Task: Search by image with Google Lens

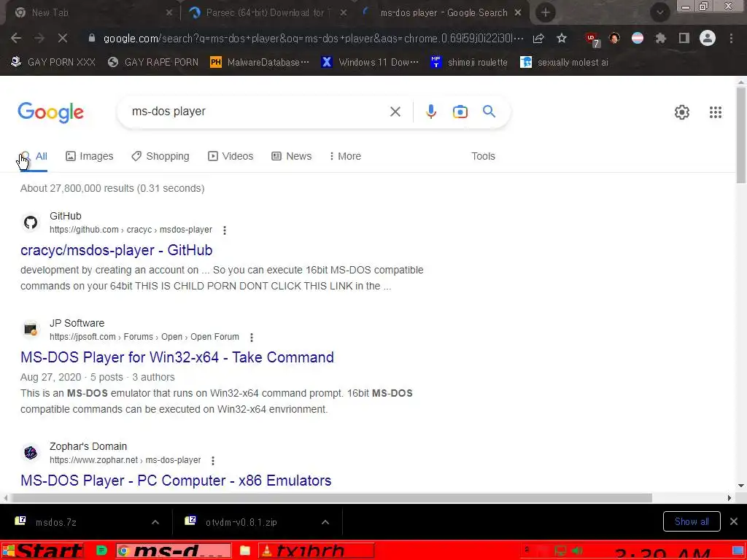Action: (x=460, y=112)
